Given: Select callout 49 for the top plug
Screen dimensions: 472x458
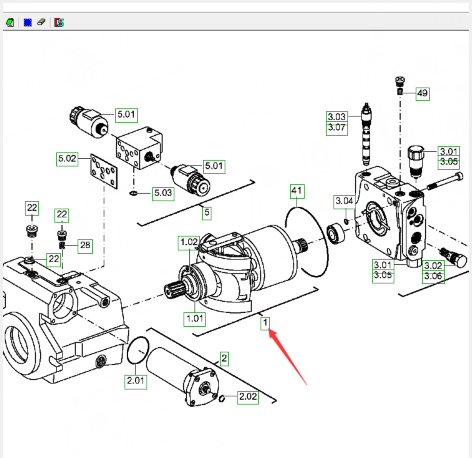Looking at the screenshot, I should tap(422, 93).
